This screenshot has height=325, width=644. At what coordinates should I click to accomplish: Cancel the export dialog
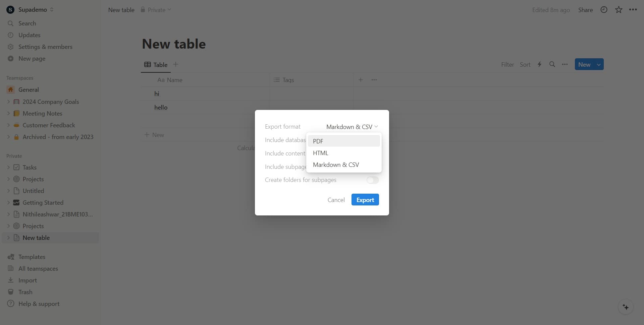(336, 199)
